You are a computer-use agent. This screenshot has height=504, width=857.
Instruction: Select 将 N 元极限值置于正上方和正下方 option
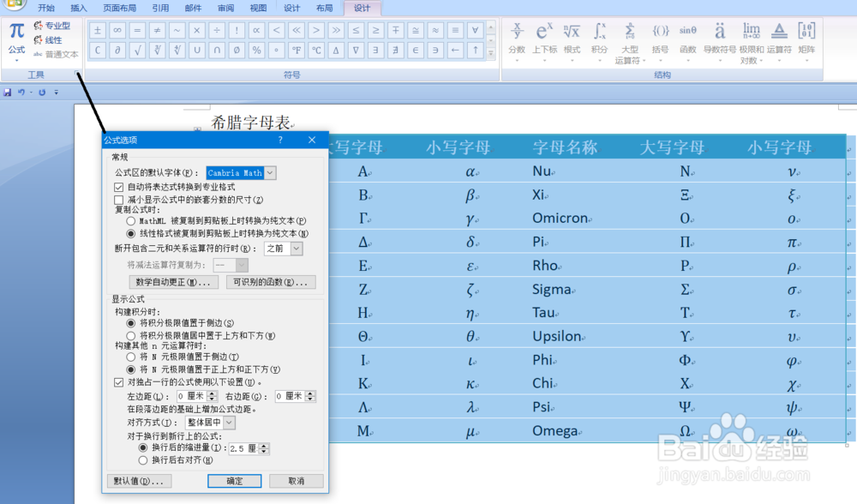click(x=130, y=369)
